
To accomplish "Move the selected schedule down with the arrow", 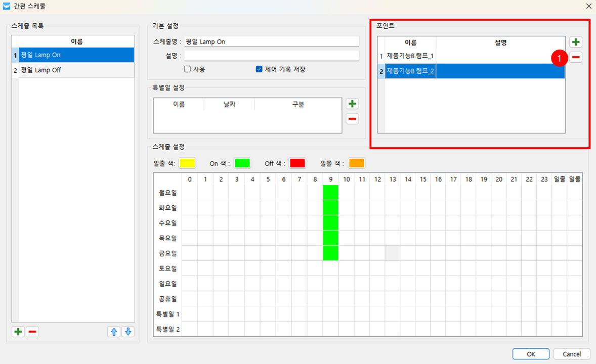I will point(128,332).
